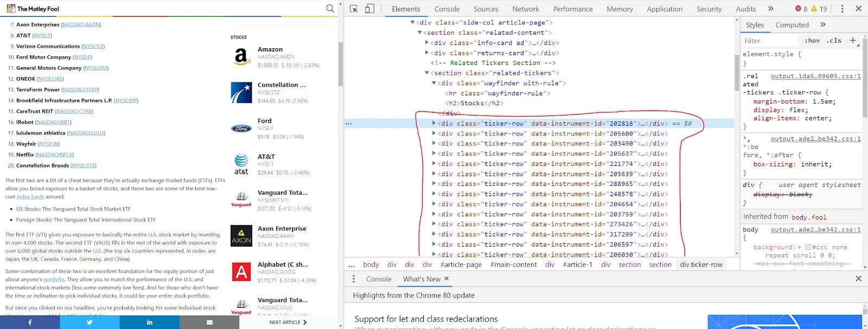Toggle the .cls class editor
The image size is (868, 329).
[x=834, y=41]
